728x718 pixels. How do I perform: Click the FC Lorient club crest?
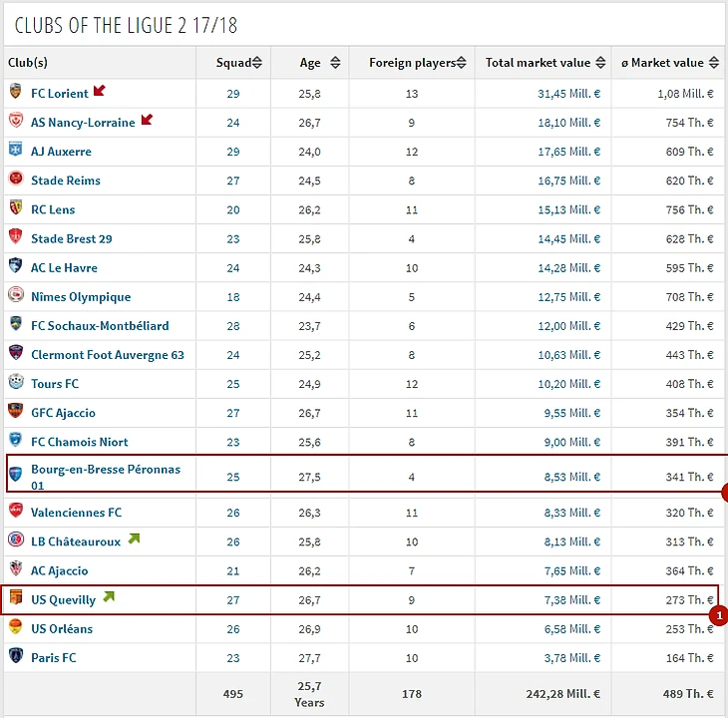[15, 91]
